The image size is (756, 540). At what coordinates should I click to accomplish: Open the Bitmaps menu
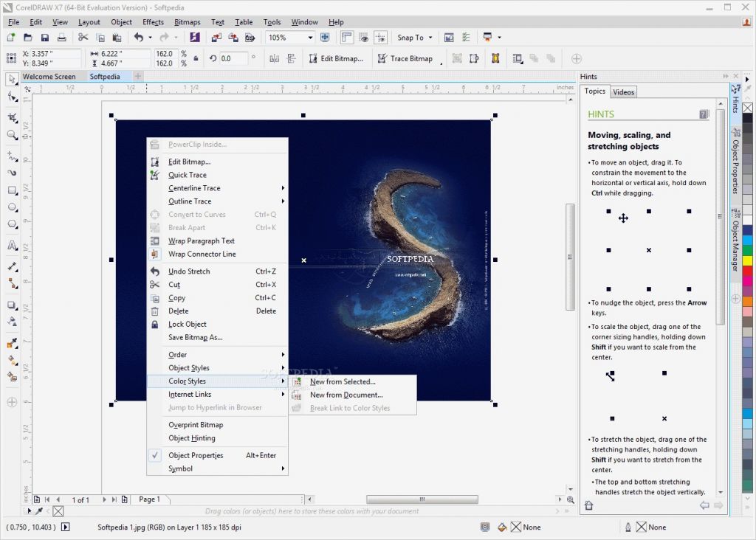(188, 22)
